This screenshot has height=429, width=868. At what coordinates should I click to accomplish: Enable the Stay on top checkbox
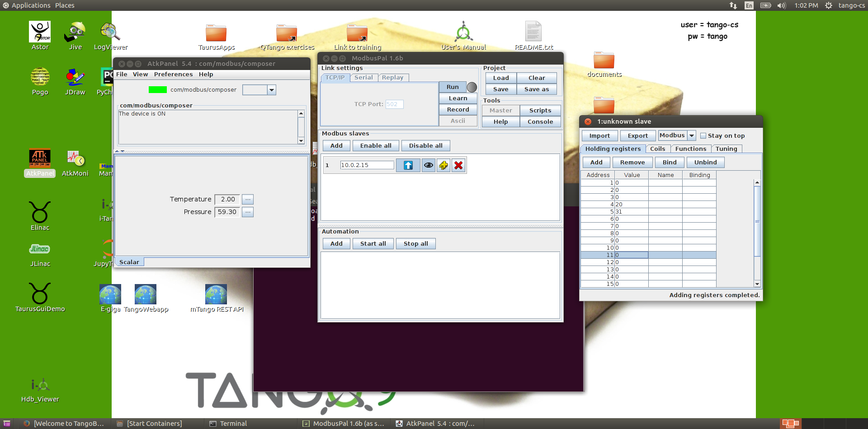click(703, 136)
